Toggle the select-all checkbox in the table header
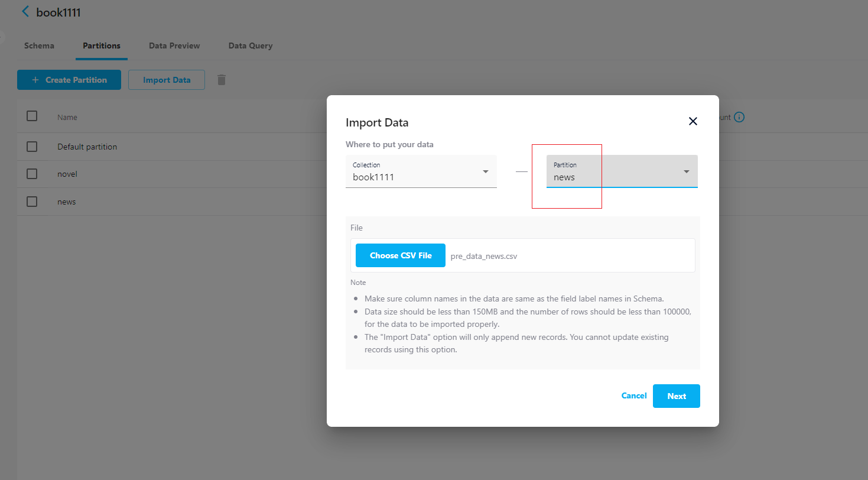This screenshot has height=480, width=868. coord(31,116)
